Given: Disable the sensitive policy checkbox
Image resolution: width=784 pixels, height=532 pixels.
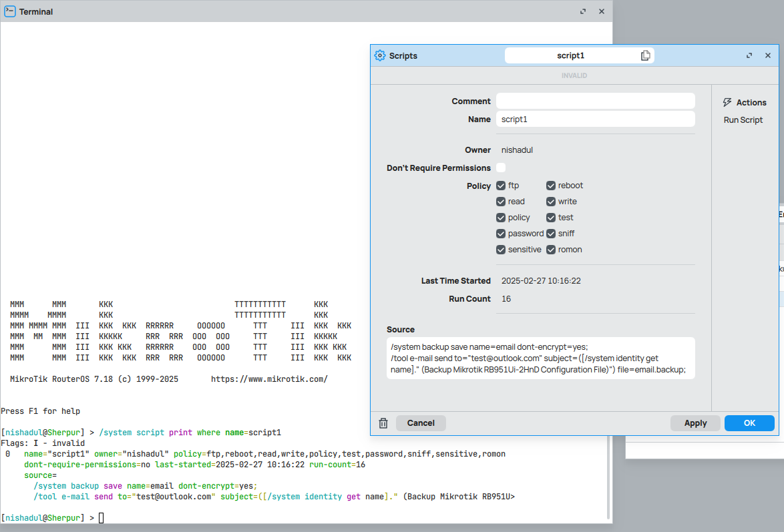Looking at the screenshot, I should (x=501, y=250).
